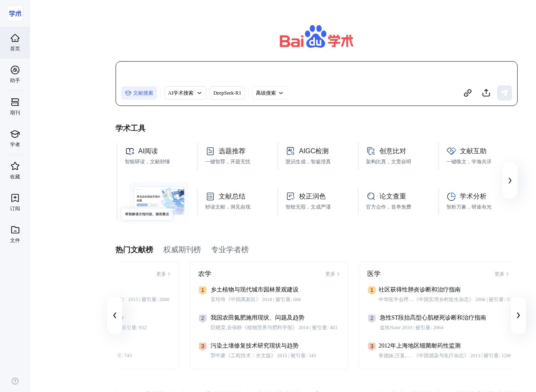536x392 pixels.
Task: Toggle the 文献搜索 mode in search bar
Action: tap(139, 93)
